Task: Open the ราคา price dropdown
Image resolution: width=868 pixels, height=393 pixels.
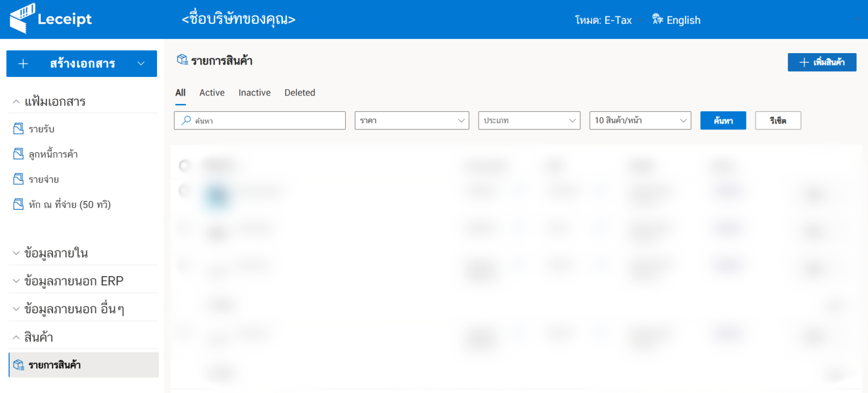Action: [411, 120]
